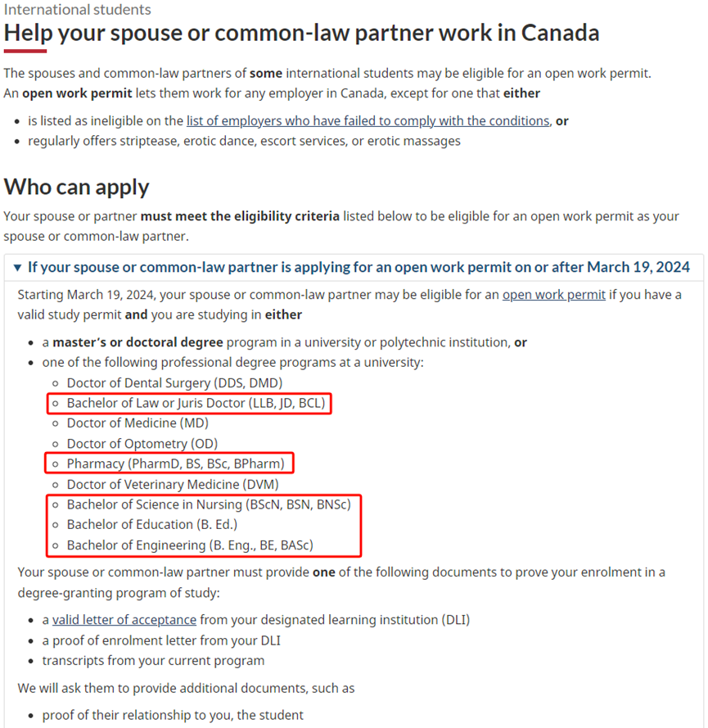Click 'transcripts from your current program' bullet
Viewport: 708px width, 728px height.
(153, 661)
